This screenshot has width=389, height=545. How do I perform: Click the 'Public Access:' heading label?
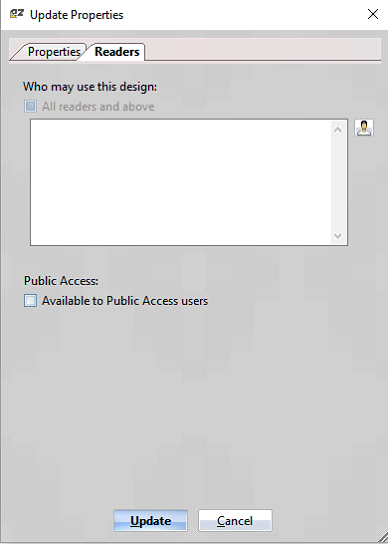[61, 280]
